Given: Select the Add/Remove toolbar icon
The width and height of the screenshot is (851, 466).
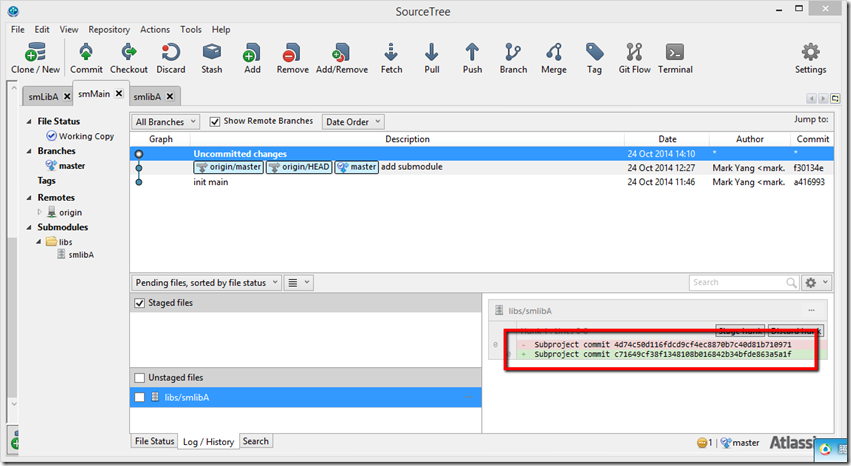Looking at the screenshot, I should pyautogui.click(x=342, y=58).
